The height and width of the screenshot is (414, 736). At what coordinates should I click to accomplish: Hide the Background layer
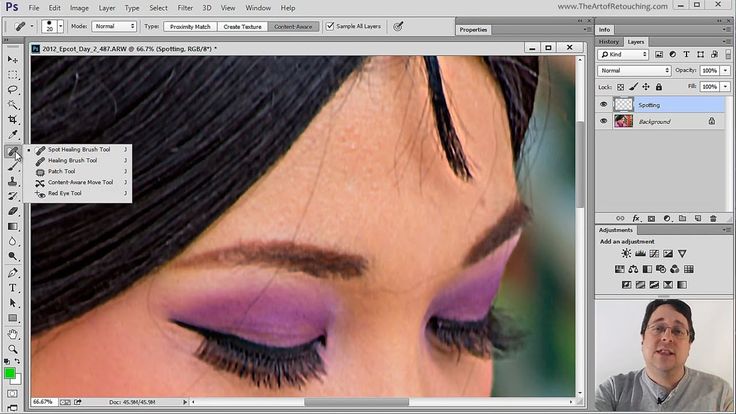pos(604,121)
